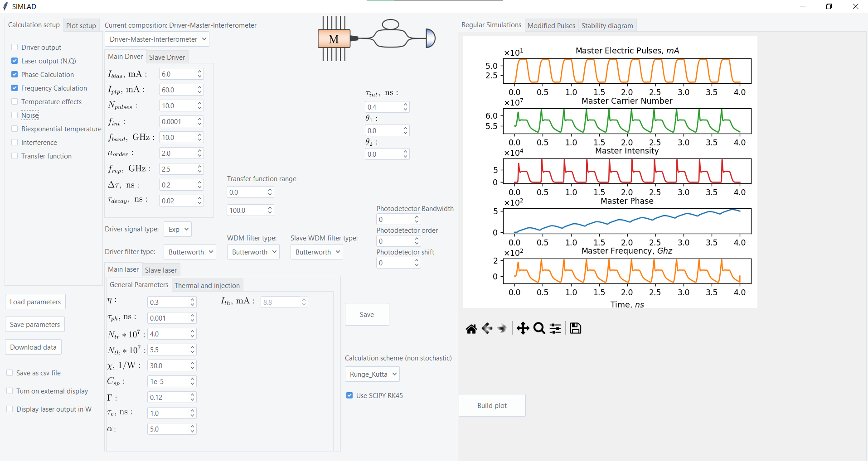
Task: Click the laser interferometer scheme diagram
Action: (376, 38)
